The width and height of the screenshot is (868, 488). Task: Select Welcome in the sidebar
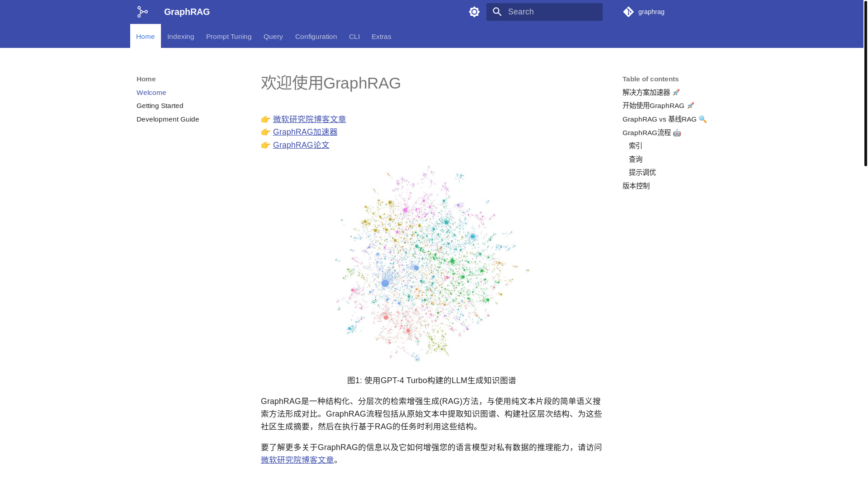tap(151, 92)
